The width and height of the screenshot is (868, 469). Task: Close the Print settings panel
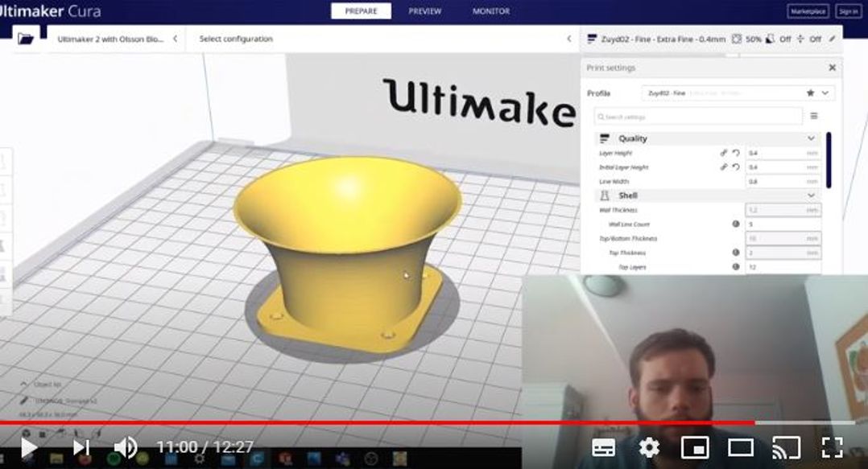coord(832,68)
